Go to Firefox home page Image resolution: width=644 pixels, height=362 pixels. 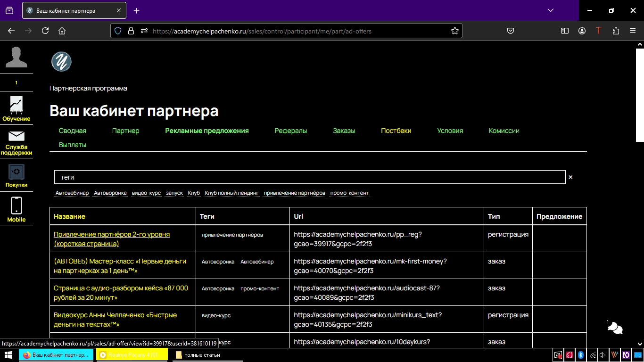(62, 31)
